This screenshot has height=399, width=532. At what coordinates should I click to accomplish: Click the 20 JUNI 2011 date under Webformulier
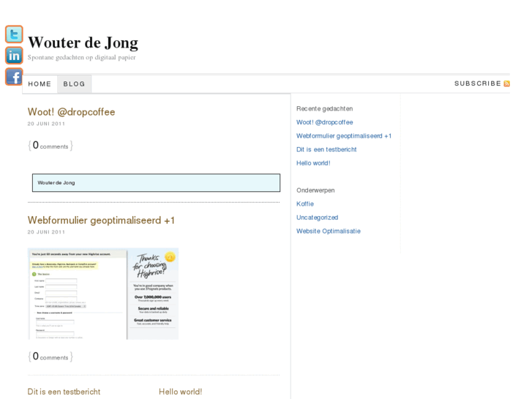coord(46,232)
